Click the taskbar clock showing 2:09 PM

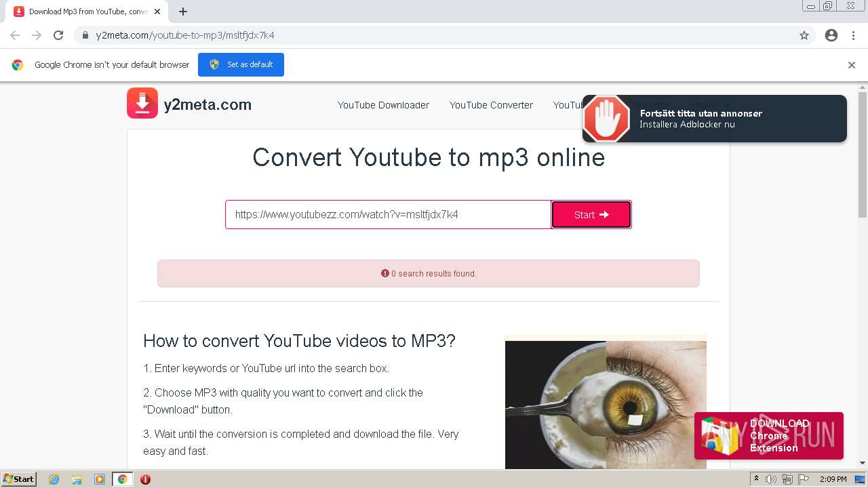(x=833, y=479)
